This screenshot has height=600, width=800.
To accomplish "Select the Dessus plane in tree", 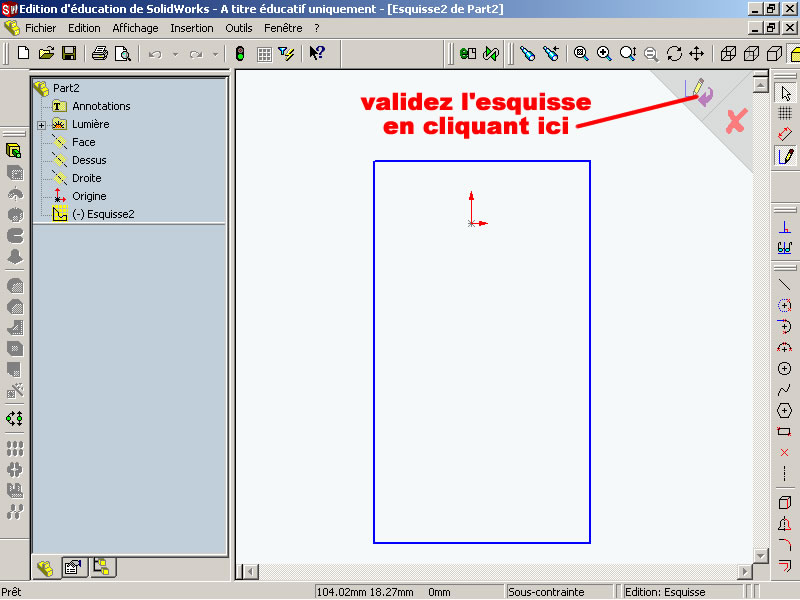I will click(89, 160).
